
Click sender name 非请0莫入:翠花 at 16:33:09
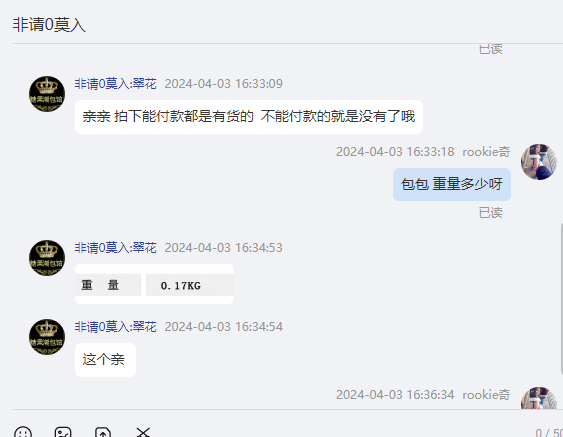pos(116,84)
